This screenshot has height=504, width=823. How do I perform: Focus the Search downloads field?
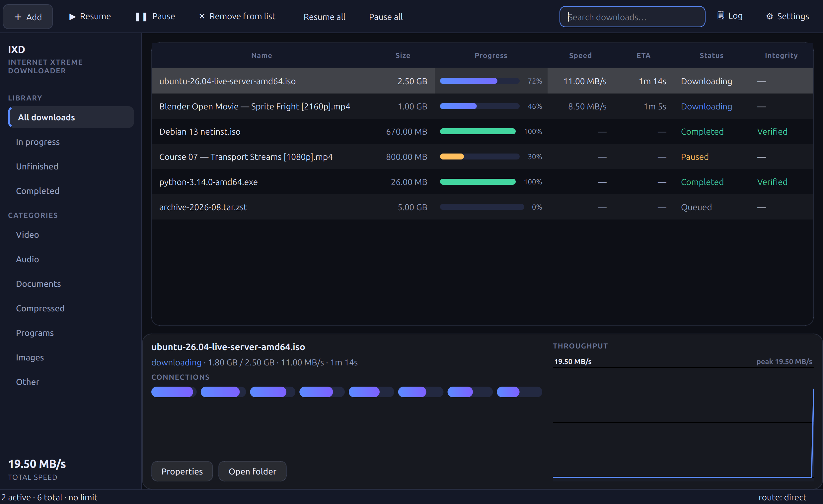click(632, 17)
